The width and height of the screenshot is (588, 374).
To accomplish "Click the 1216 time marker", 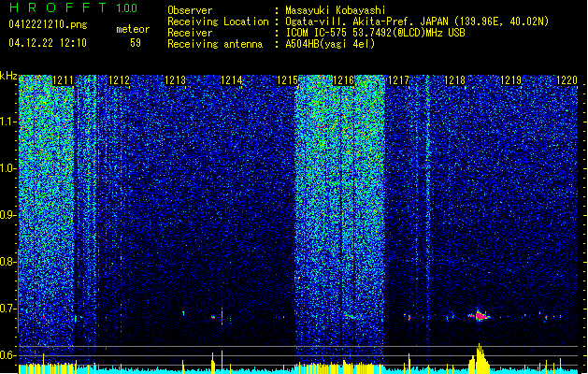I will 343,80.
